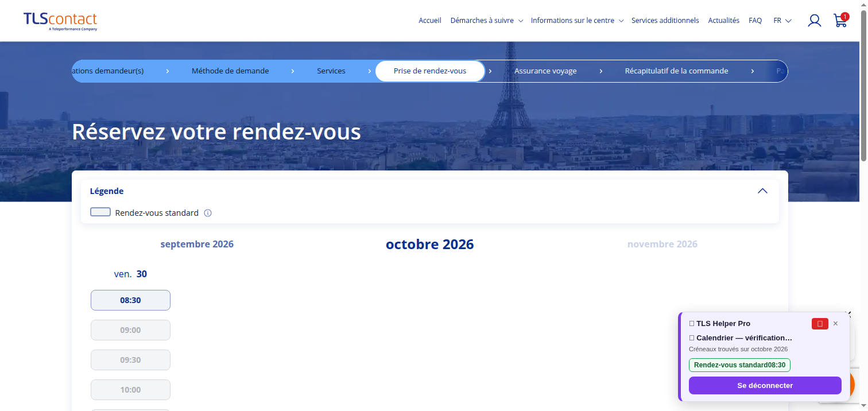Switch to novembre 2026 month
This screenshot has height=411, width=868.
tap(662, 244)
